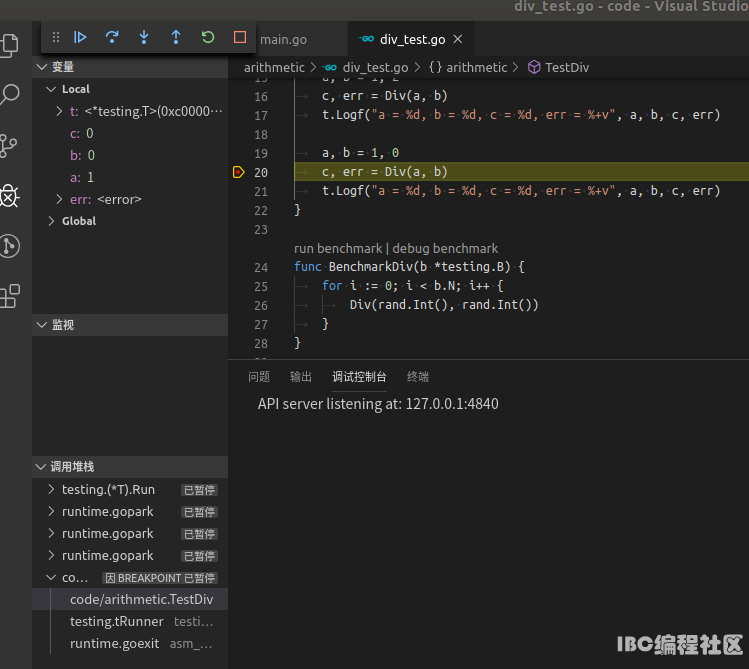Collapse the Local variables group
749x669 pixels.
coord(51,89)
